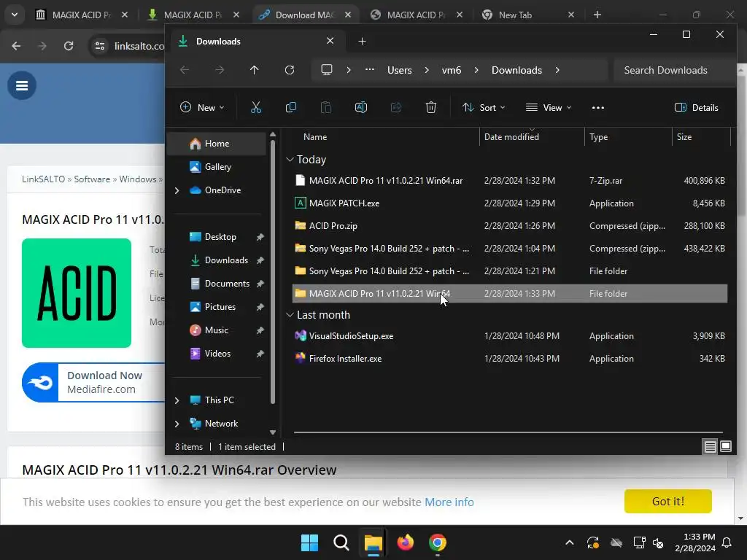Click Chrome icon in taskbar
747x560 pixels.
[x=438, y=542]
